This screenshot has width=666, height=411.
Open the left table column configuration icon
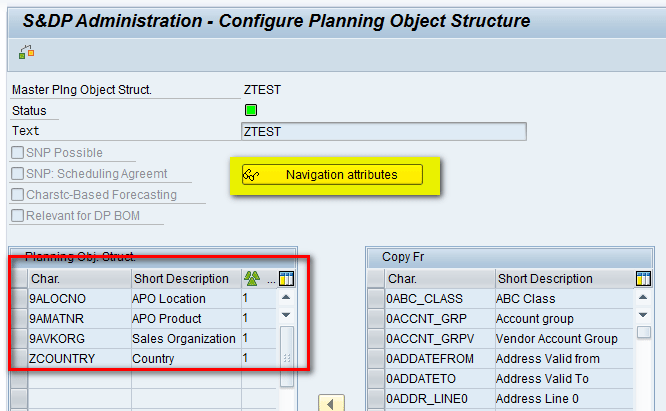286,279
